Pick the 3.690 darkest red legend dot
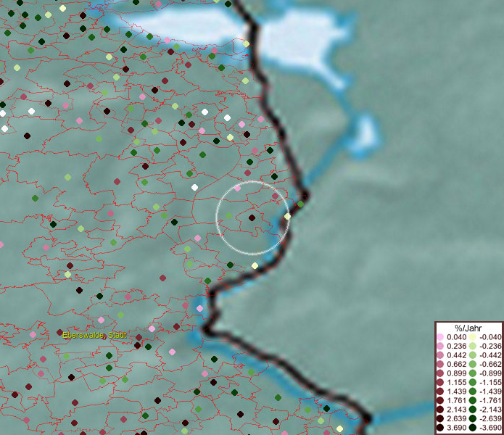The width and height of the screenshot is (504, 435). click(440, 428)
